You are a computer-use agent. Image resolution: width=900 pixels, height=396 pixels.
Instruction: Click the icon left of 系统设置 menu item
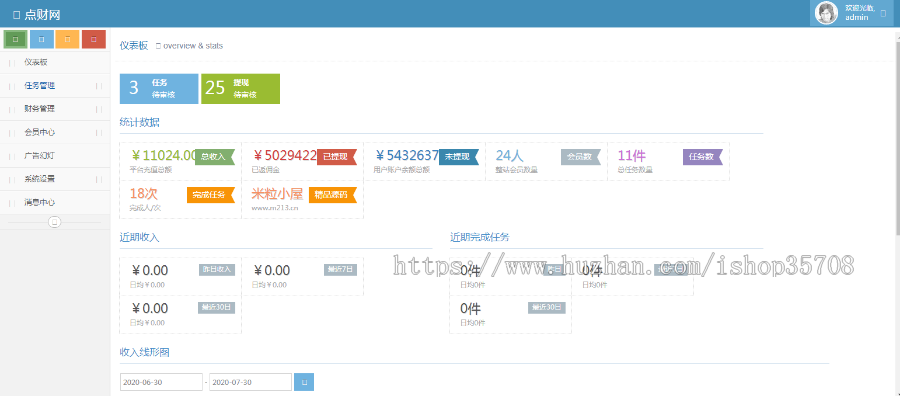[12, 179]
